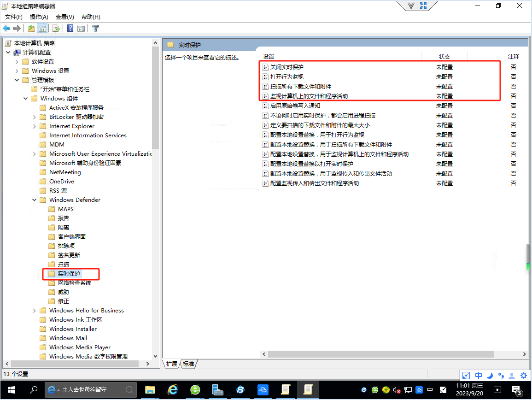
Task: Click the tree pane scroll down arrow
Action: click(155, 356)
